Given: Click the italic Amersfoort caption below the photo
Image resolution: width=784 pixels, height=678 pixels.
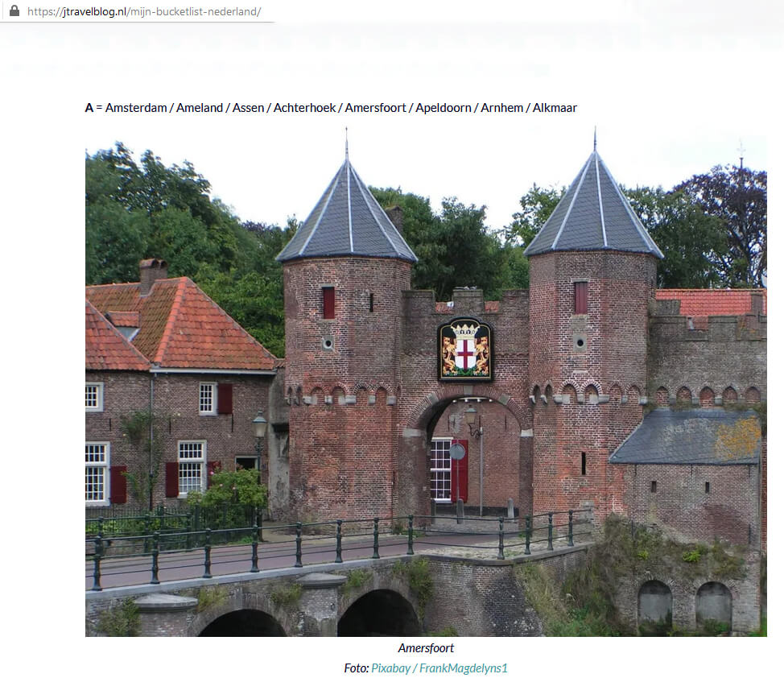Looking at the screenshot, I should click(x=426, y=647).
